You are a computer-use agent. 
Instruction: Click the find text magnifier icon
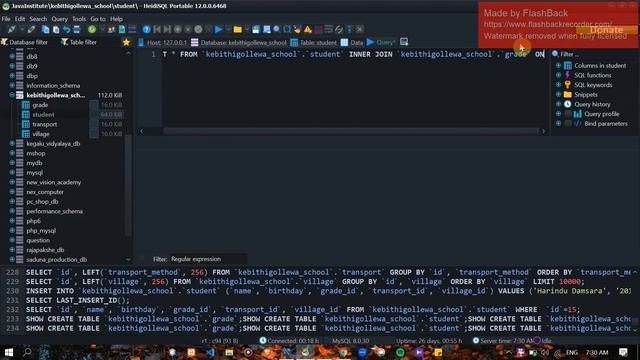[x=277, y=29]
